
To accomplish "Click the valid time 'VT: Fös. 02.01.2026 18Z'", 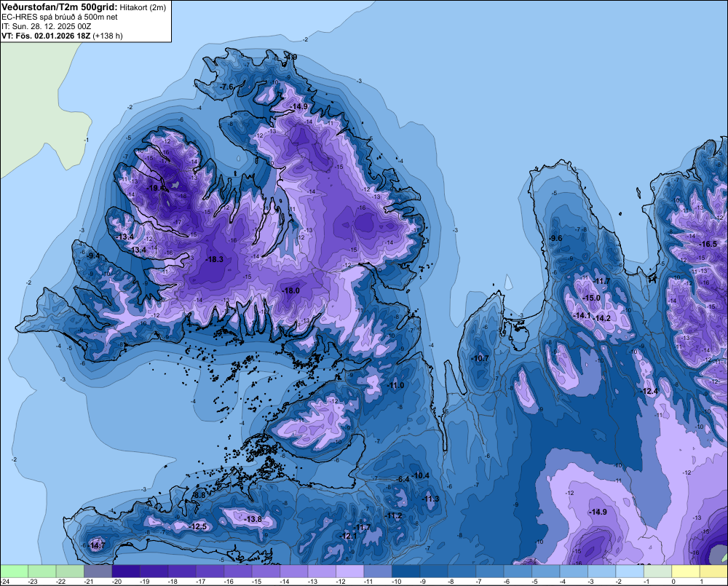I will [x=46, y=36].
